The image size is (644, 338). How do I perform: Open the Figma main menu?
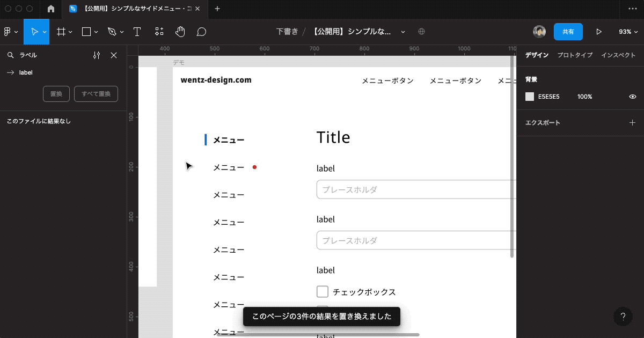(8, 31)
